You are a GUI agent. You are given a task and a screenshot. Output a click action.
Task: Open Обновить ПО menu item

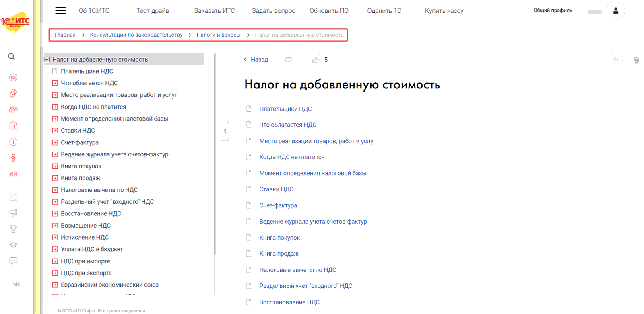pos(329,11)
